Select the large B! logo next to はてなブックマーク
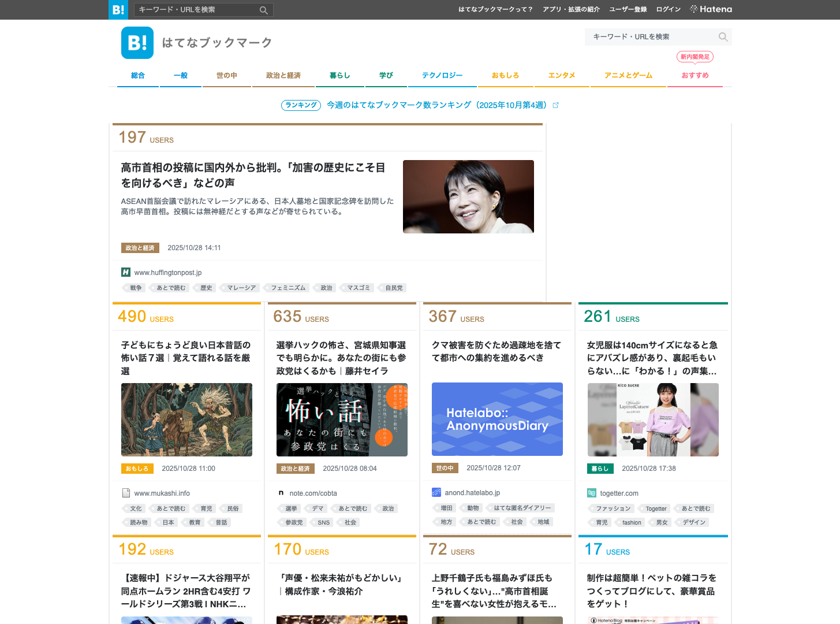The image size is (840, 624). point(137,43)
